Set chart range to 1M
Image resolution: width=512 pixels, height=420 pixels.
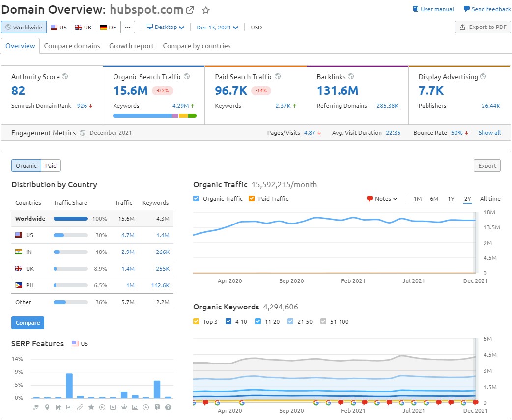pyautogui.click(x=418, y=199)
